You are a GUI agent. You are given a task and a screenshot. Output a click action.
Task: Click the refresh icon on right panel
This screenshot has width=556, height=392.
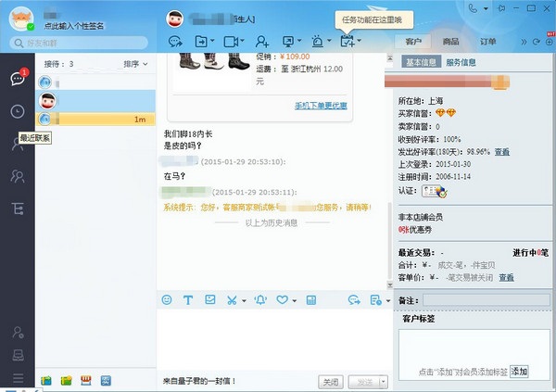pos(537,42)
